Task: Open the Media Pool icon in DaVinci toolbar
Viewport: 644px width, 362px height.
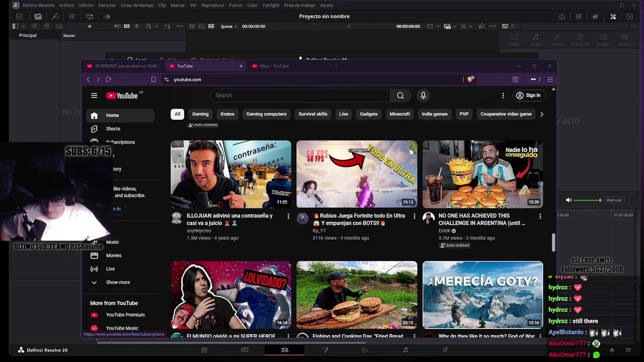Action: [38, 16]
